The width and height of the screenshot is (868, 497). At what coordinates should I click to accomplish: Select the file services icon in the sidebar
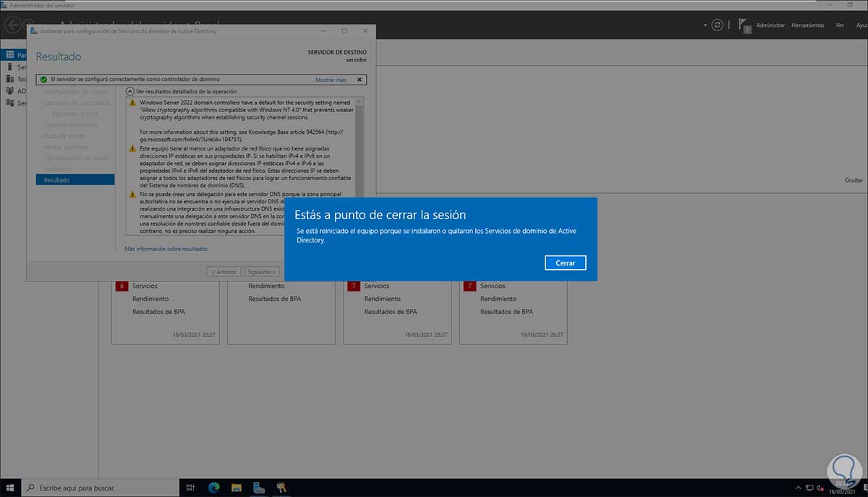pos(9,103)
